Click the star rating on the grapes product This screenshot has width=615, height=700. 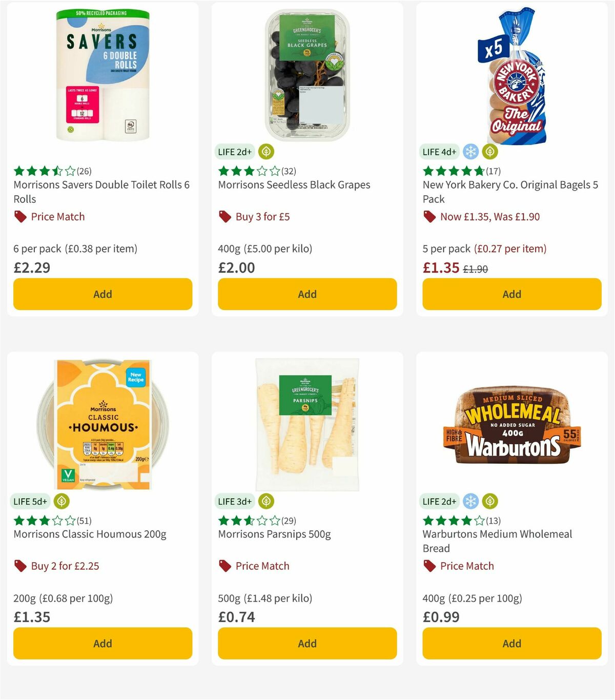[x=248, y=172]
